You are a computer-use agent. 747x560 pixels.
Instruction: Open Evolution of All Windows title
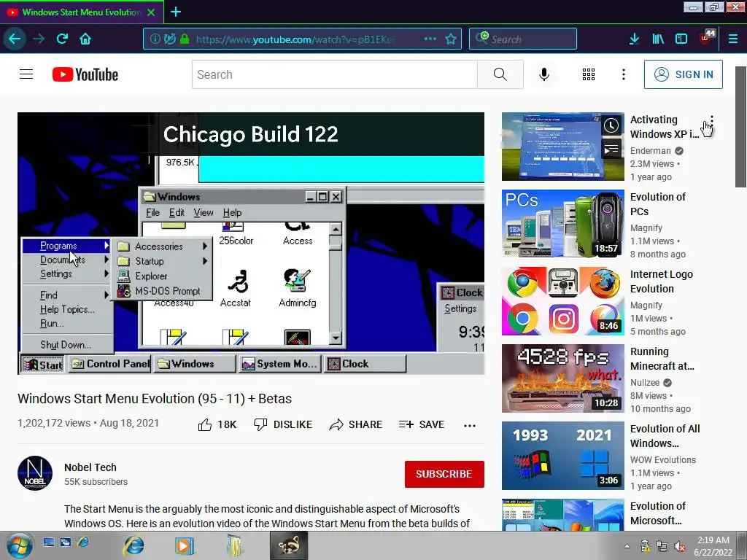tap(665, 436)
